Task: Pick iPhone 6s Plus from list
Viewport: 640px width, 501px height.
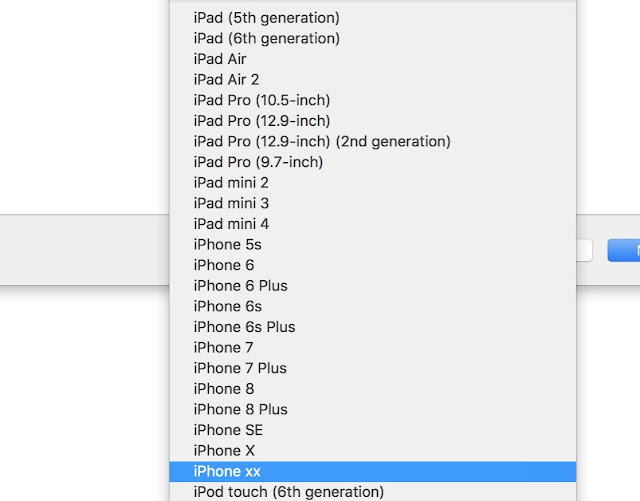Action: click(372, 327)
